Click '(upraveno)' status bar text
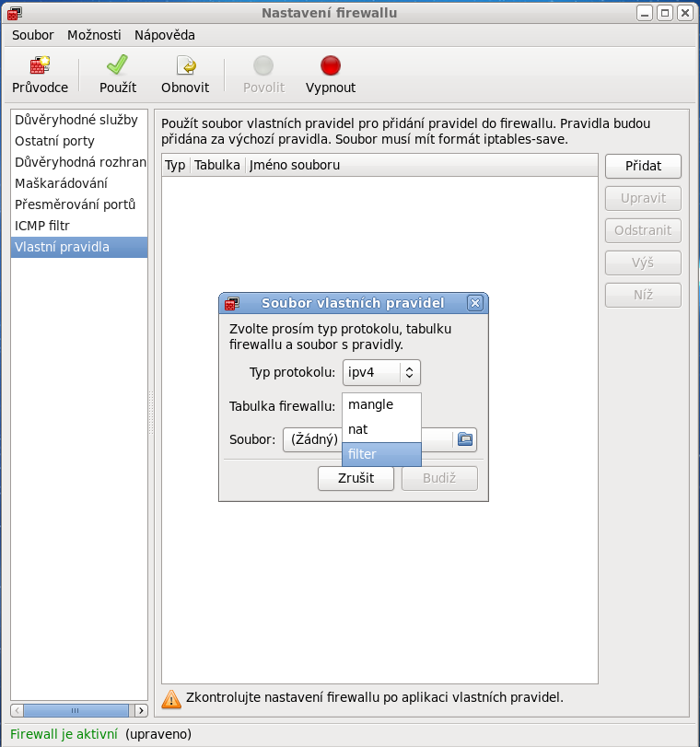This screenshot has width=700, height=747. click(x=158, y=734)
